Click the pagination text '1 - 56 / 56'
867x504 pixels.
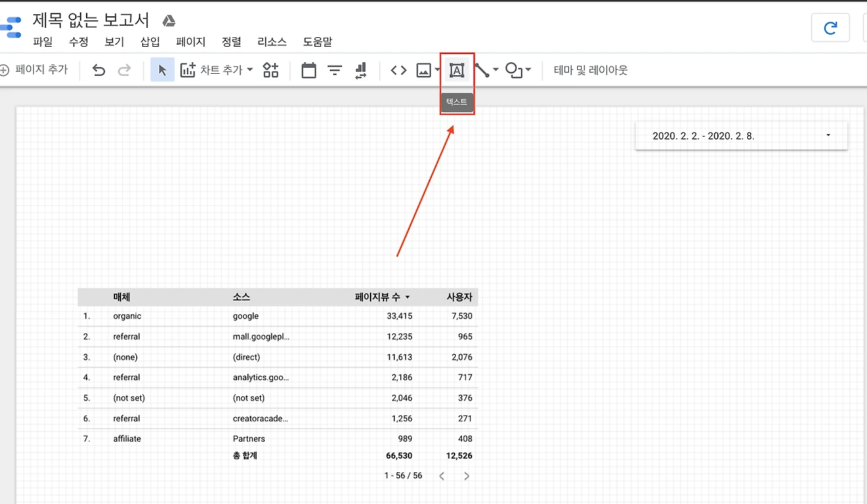click(403, 476)
